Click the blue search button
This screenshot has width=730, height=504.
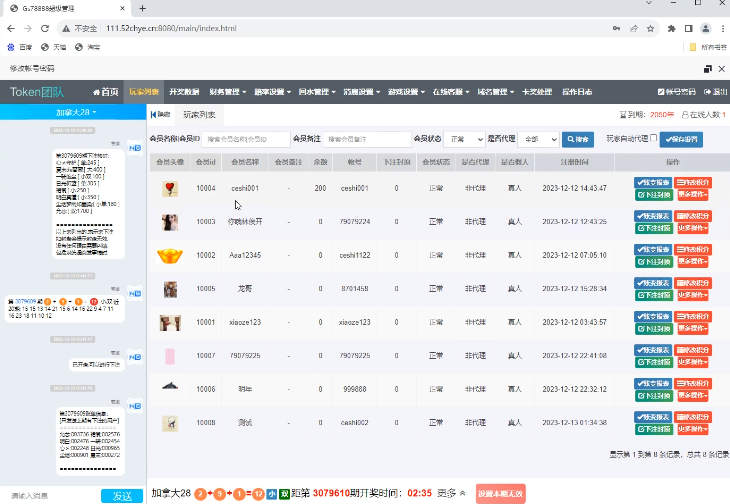click(x=577, y=140)
